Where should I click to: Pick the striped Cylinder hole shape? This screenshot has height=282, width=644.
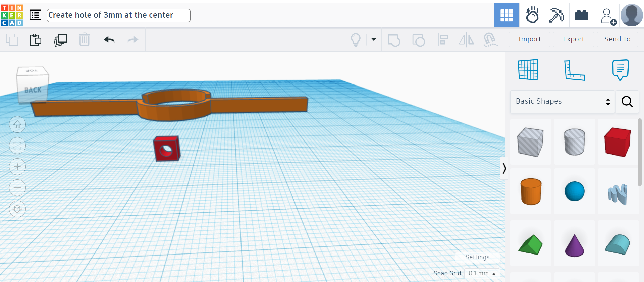(x=574, y=142)
